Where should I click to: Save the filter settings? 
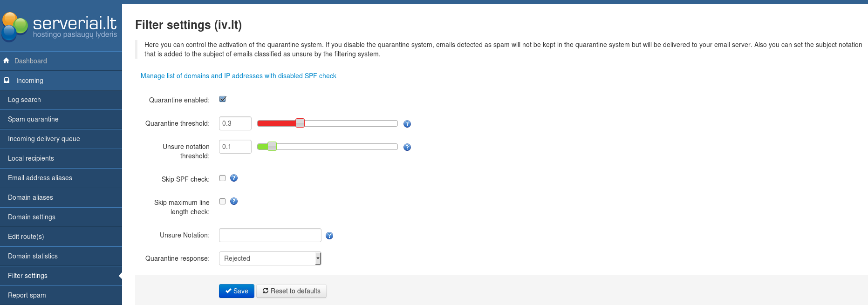pos(236,291)
